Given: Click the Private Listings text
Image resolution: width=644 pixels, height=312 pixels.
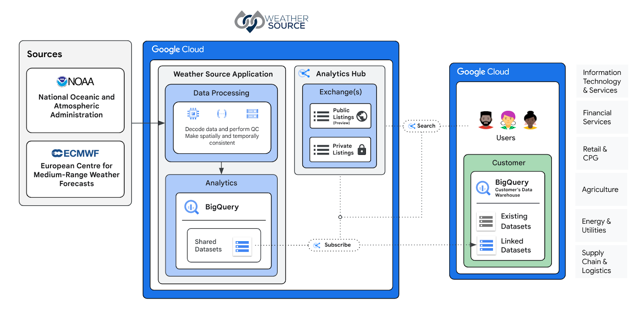Looking at the screenshot, I should click(343, 150).
